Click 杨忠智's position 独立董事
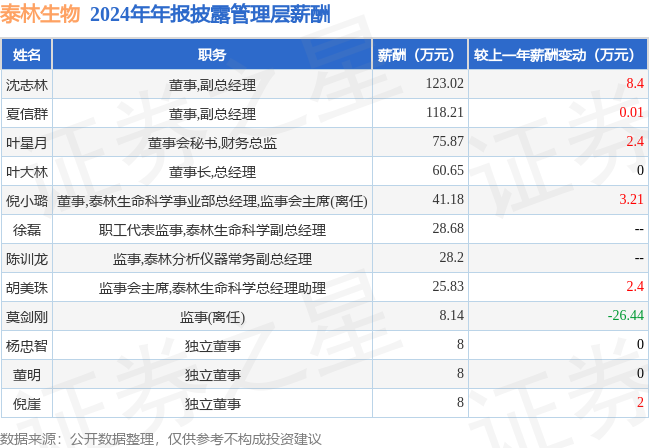 tap(212, 346)
